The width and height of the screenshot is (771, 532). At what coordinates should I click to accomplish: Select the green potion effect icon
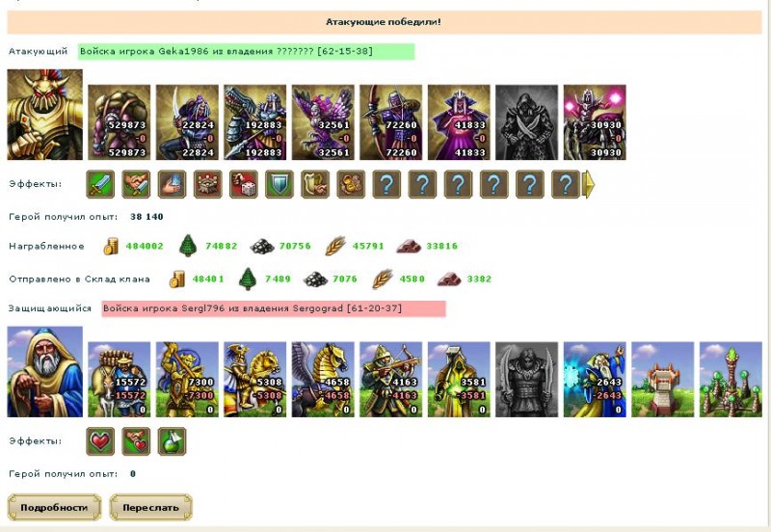pos(173,441)
